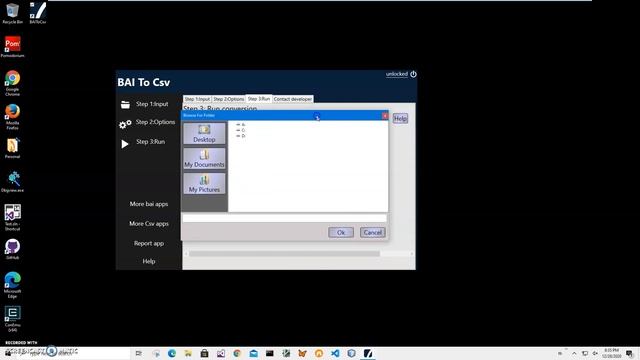640x360 pixels.
Task: Click the unlocked link
Action: pos(397,74)
